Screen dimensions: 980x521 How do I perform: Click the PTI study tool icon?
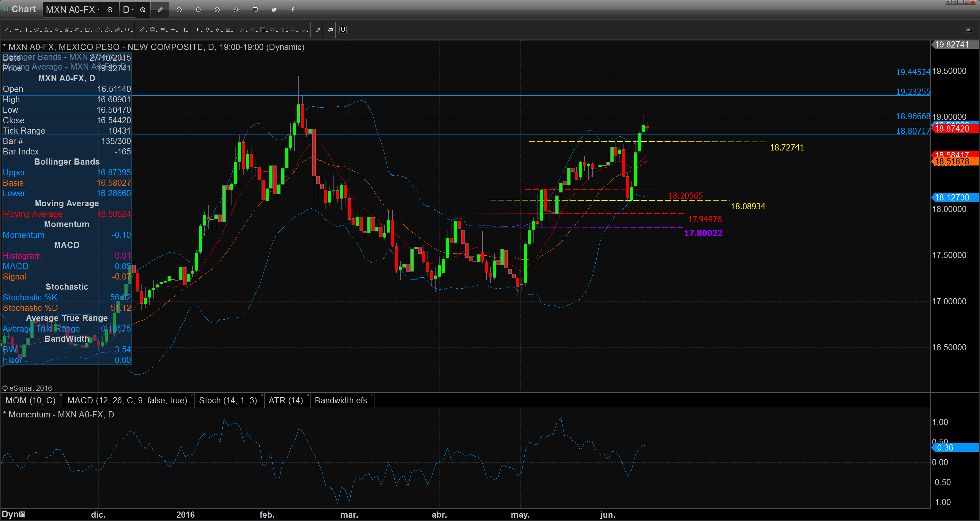coord(293,30)
